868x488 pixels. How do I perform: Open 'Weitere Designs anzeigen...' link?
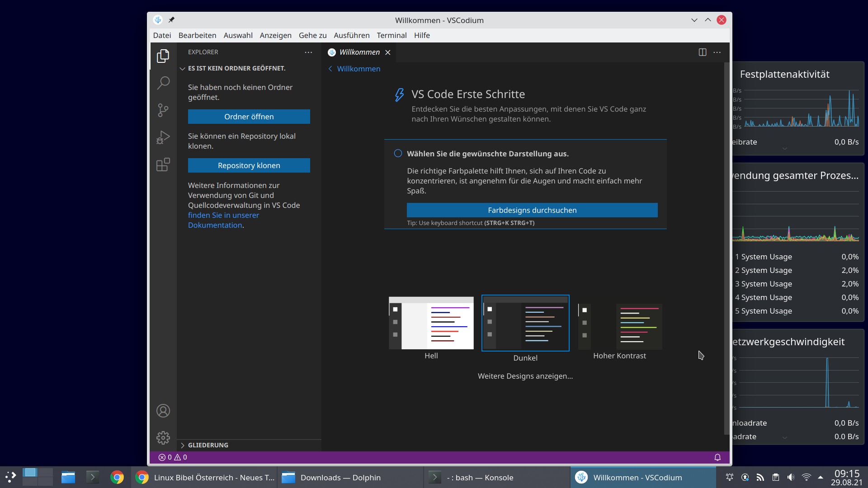[525, 376]
